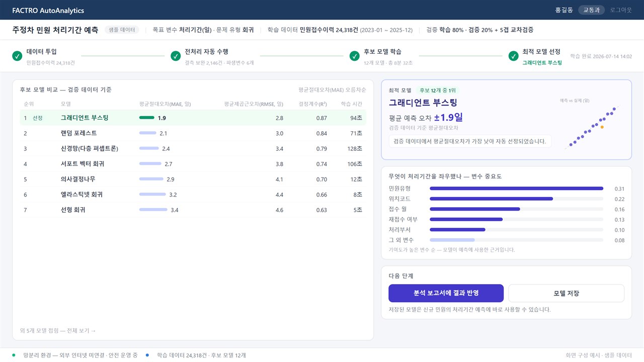Image resolution: width=644 pixels, height=362 pixels.
Task: Click the 홍길동 user name
Action: point(564,10)
